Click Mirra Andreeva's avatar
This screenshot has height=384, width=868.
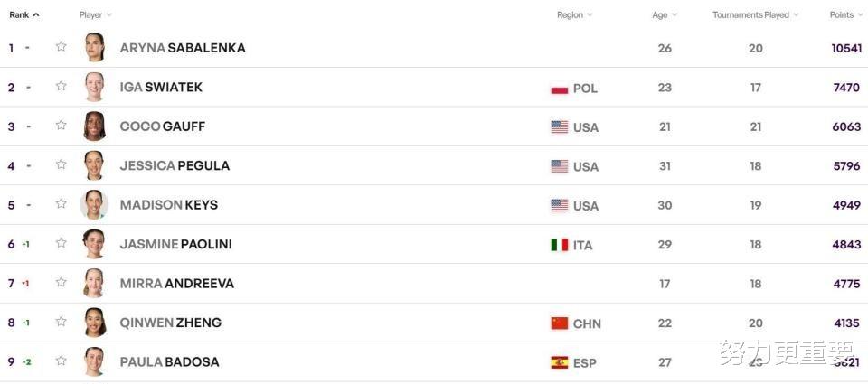pos(94,284)
